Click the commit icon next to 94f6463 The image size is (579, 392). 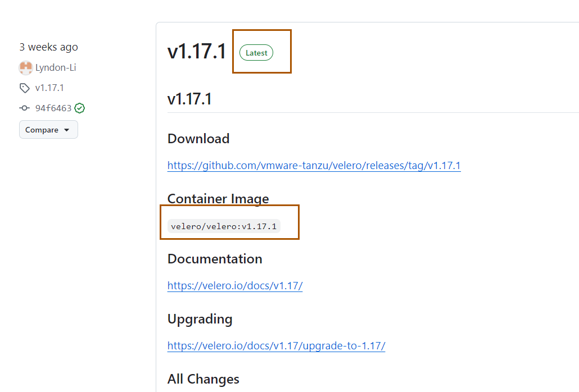pyautogui.click(x=24, y=108)
